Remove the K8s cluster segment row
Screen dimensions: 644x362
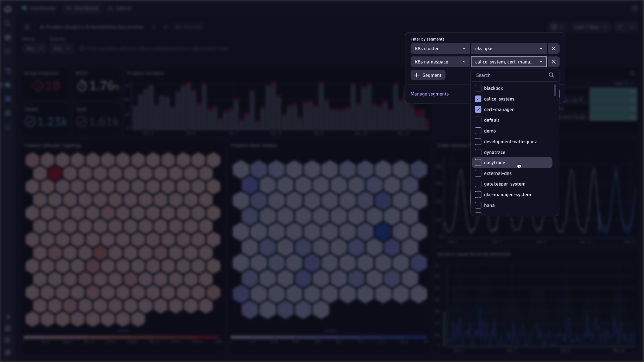tap(553, 49)
